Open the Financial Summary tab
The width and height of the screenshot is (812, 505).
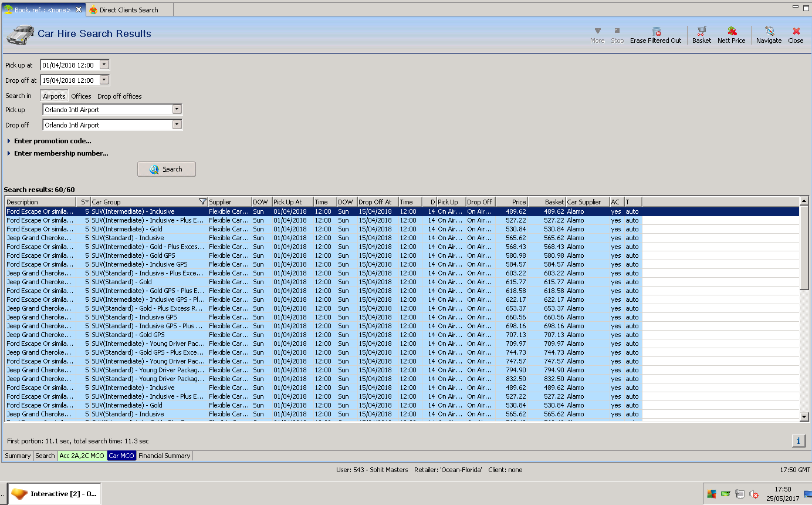coord(164,456)
